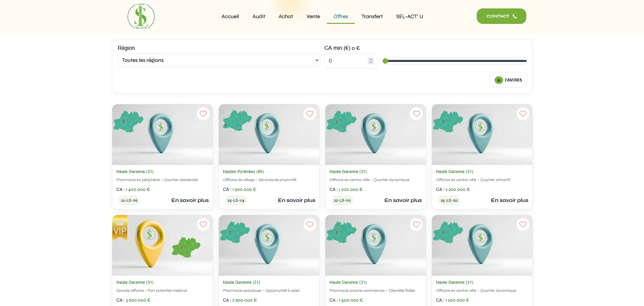This screenshot has height=306, width=644.
Task: Click the VIP ribbon badge
Action: tap(120, 228)
